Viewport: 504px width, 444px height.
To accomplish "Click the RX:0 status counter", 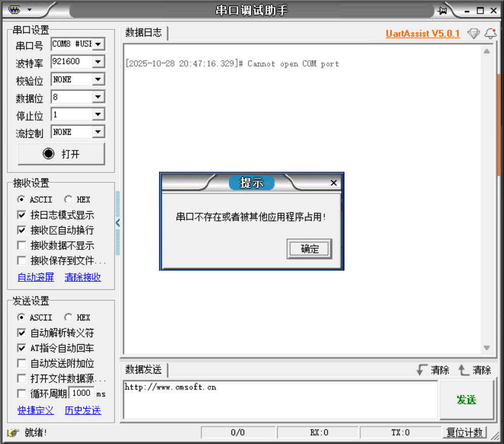I will coord(318,432).
